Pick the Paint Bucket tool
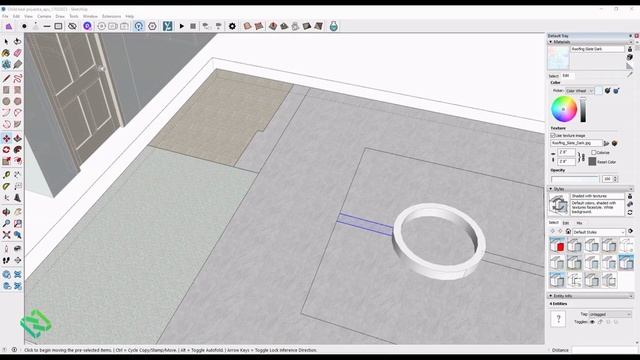The image size is (640, 360). (x=6, y=53)
